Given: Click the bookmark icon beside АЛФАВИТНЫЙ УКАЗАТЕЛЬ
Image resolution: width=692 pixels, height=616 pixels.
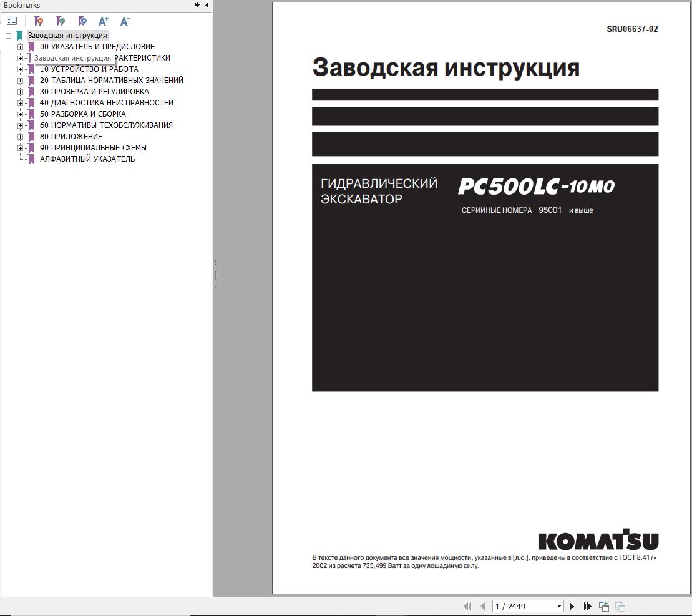Looking at the screenshot, I should point(31,159).
